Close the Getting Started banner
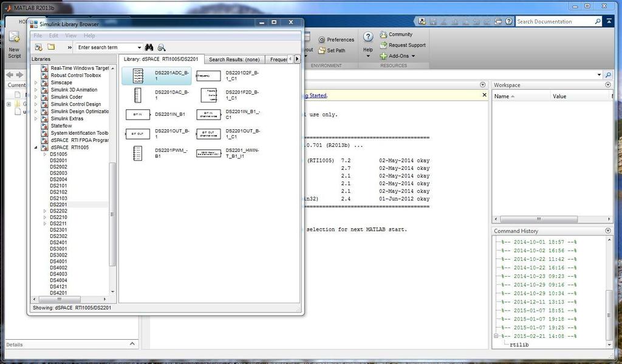Viewport: 622px width, 364px height. point(484,95)
